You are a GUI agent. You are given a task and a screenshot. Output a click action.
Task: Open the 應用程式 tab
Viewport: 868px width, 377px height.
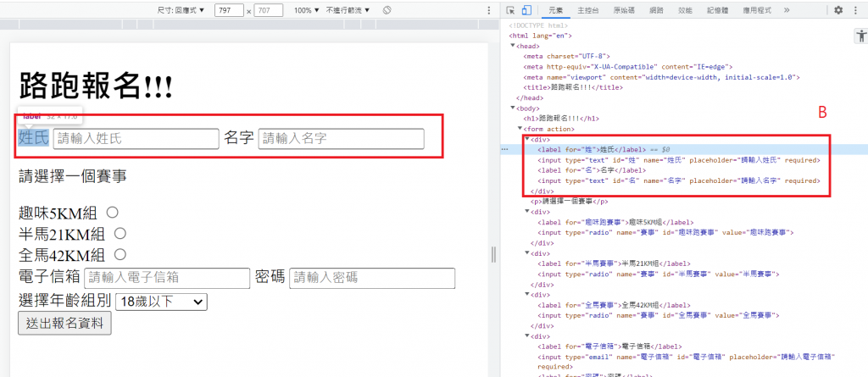756,10
